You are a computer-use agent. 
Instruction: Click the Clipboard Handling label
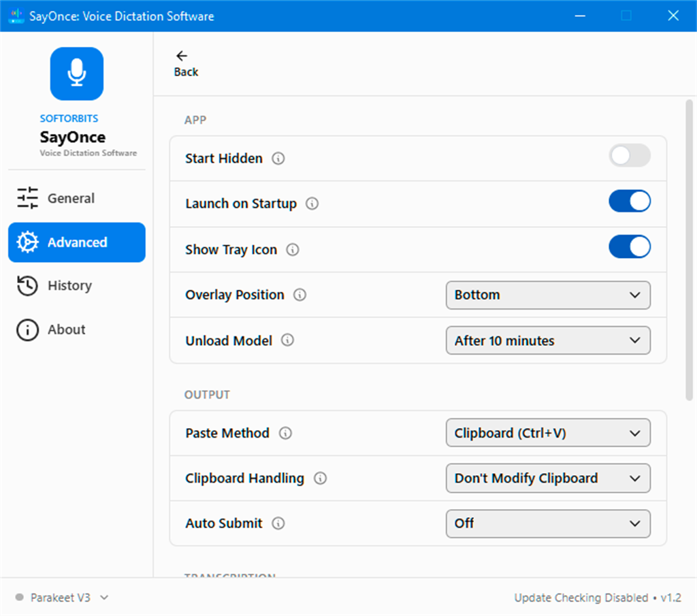(x=244, y=479)
